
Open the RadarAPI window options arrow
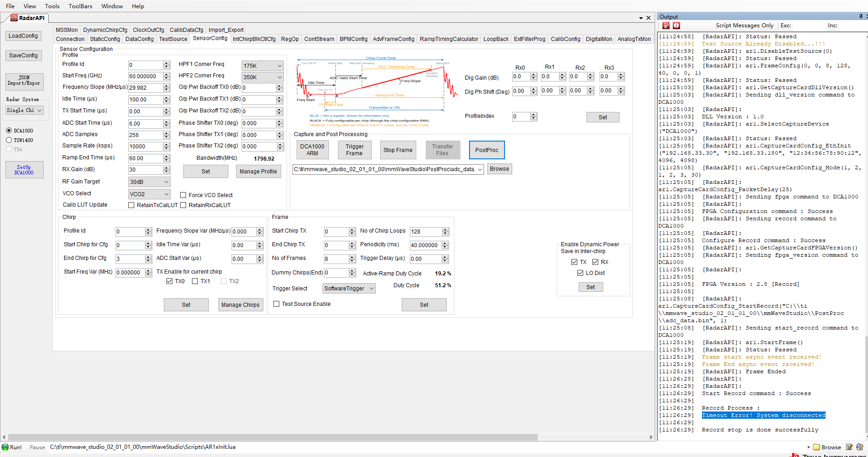[x=641, y=18]
